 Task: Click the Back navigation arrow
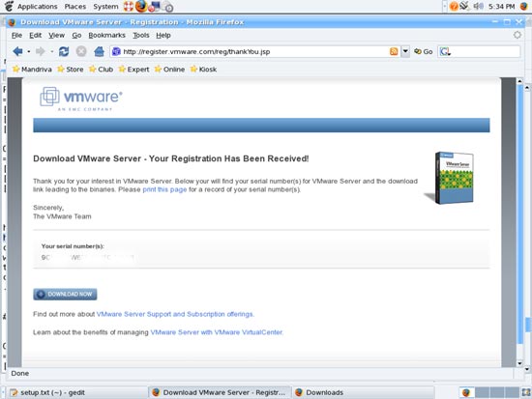(x=17, y=51)
